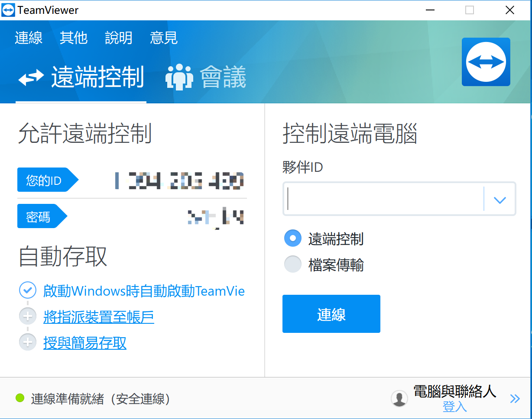Open the 其他 menu
Image resolution: width=532 pixels, height=419 pixels.
pos(74,38)
